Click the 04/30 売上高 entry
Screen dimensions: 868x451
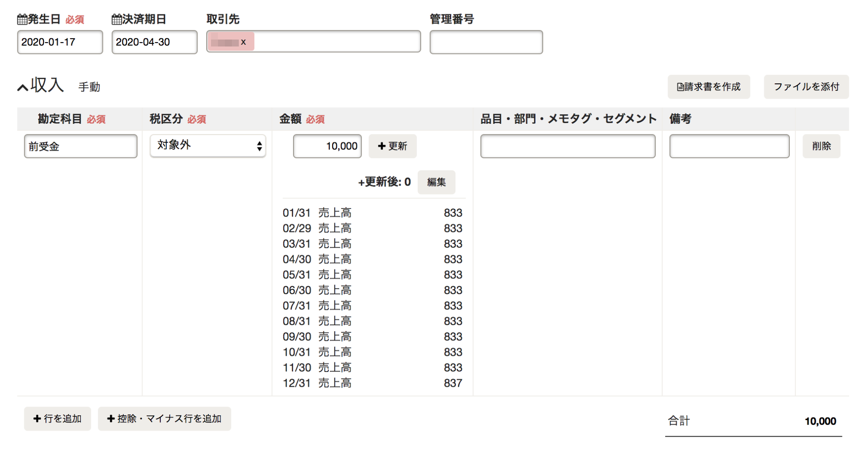pyautogui.click(x=373, y=259)
